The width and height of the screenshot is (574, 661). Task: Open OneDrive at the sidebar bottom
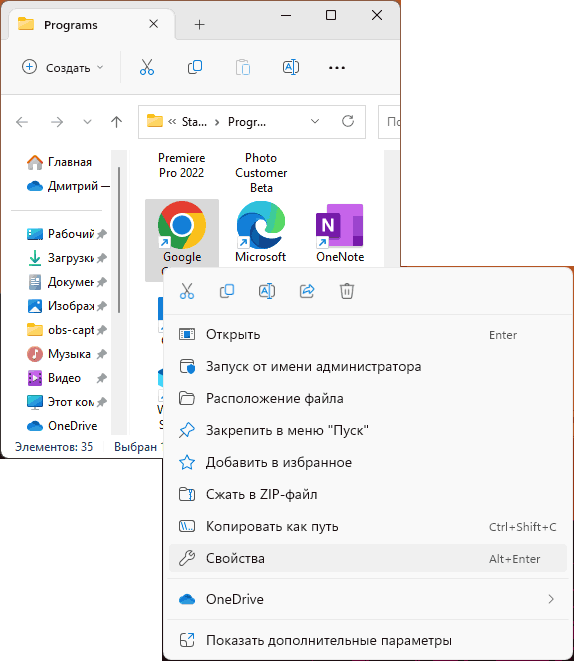coord(62,426)
